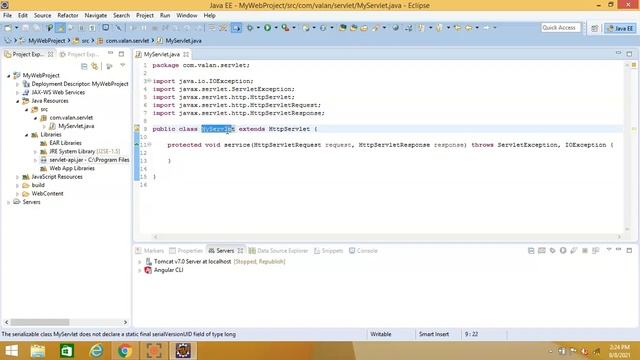
Task: Switch to the Data Source Explorer tab
Action: 278,251
